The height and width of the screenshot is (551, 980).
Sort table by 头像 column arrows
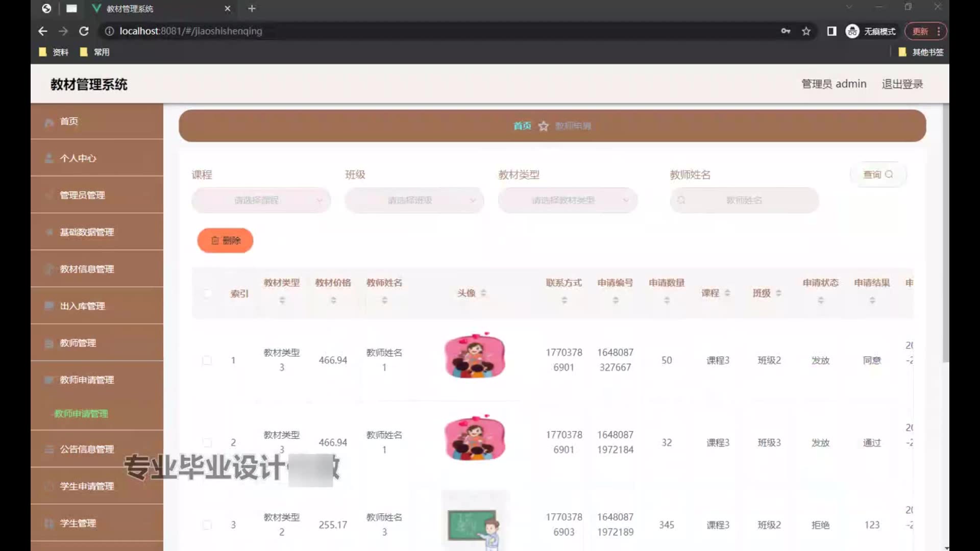click(483, 293)
